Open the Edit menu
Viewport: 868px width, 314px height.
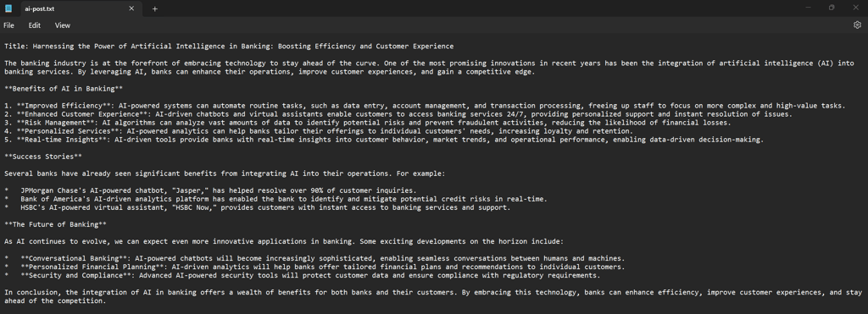point(34,25)
